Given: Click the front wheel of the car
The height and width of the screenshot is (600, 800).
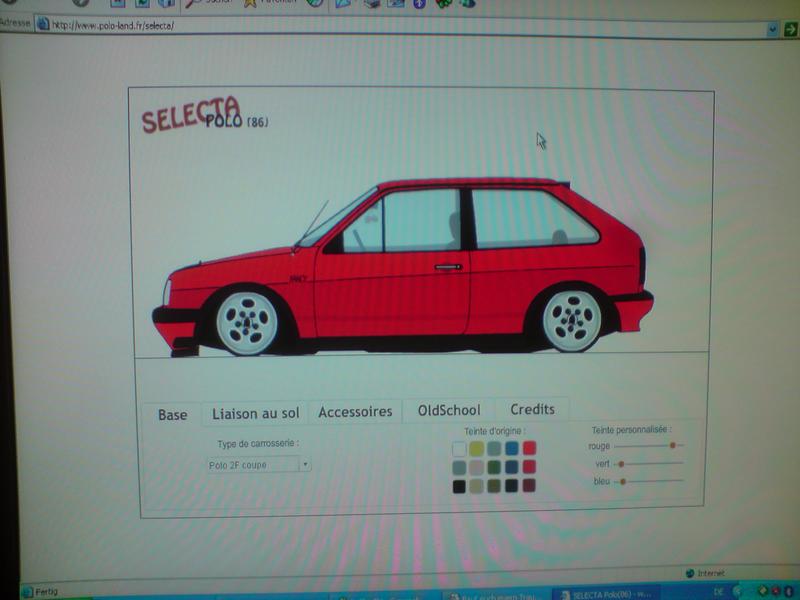Looking at the screenshot, I should 247,323.
